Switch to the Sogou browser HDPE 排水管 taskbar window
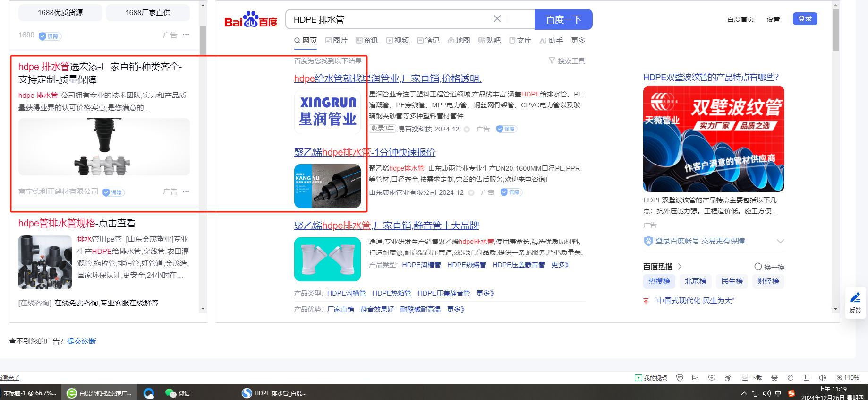Viewport: 868px width, 400px height. pyautogui.click(x=274, y=393)
